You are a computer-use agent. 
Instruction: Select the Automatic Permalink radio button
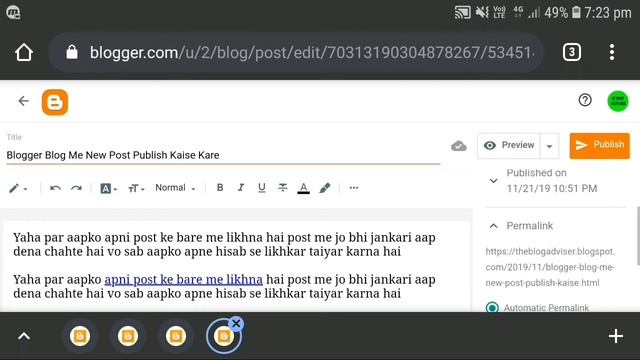click(x=492, y=308)
